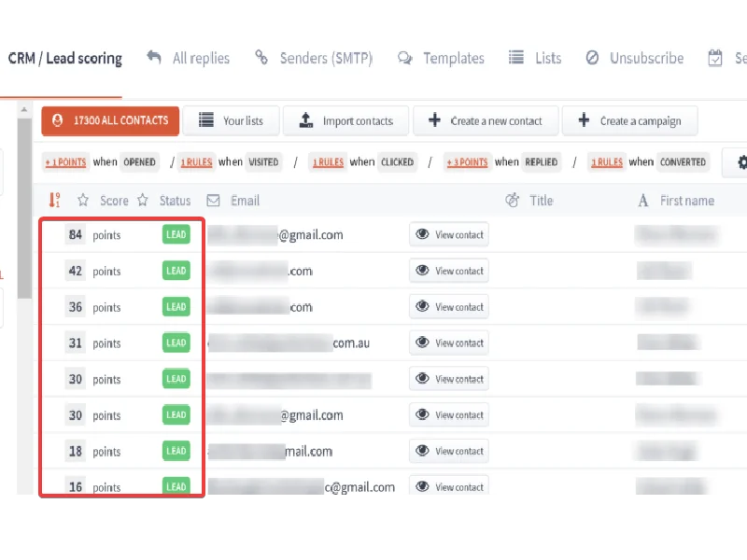
Task: Edit the 1 RULES when CLICKED link
Action: pos(328,162)
